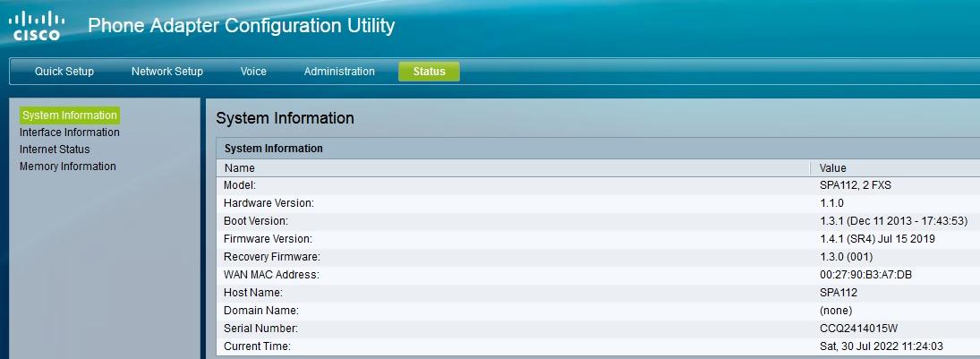Image resolution: width=980 pixels, height=359 pixels.
Task: Open the Quick Setup tab
Action: pyautogui.click(x=64, y=72)
